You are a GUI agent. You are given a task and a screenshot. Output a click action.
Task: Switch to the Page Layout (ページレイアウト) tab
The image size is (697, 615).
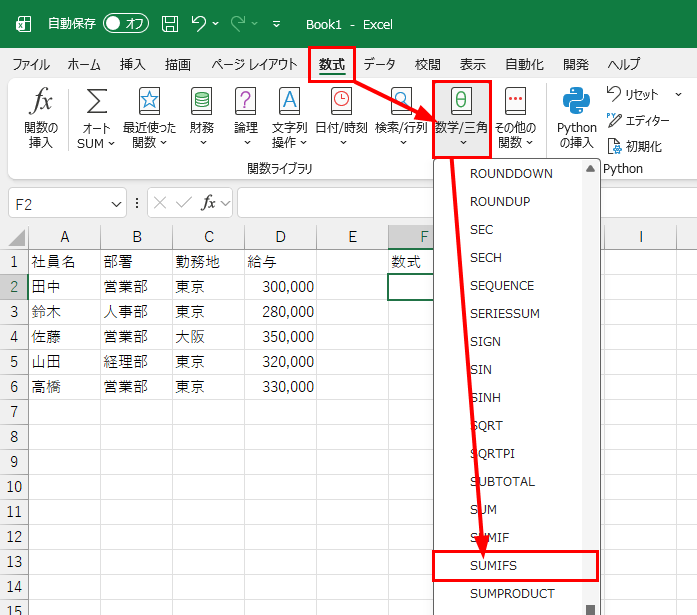254,65
